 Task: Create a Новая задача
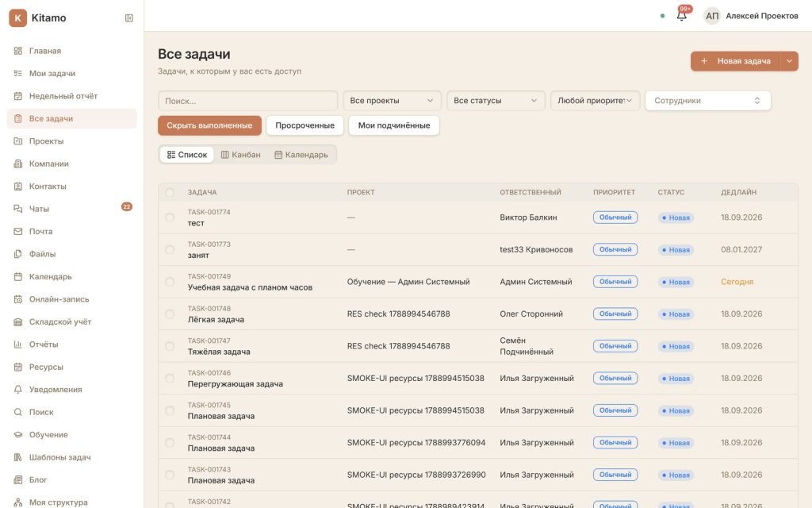click(x=735, y=61)
